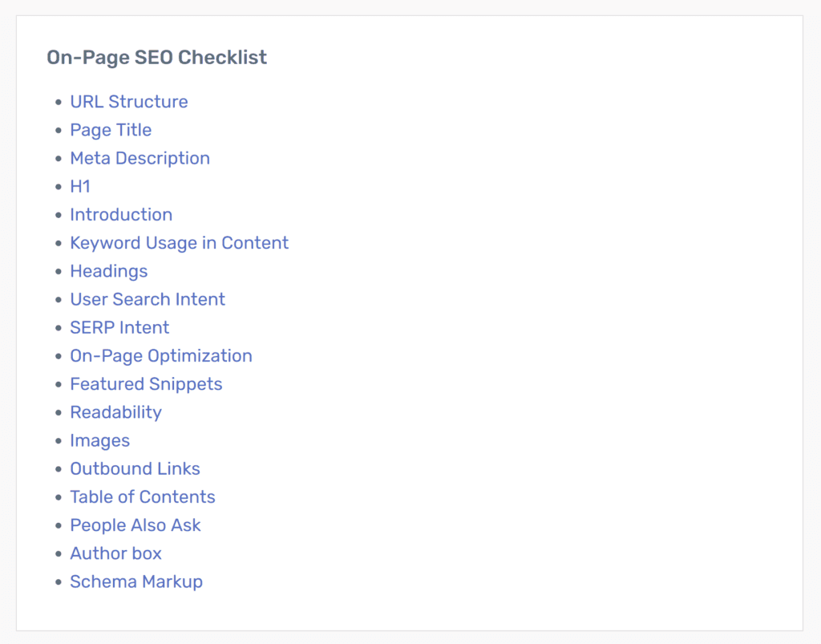Select the People Also Ask link

point(135,525)
